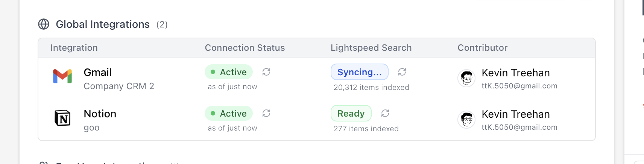
Task: Refresh Notion connection status
Action: [x=266, y=113]
